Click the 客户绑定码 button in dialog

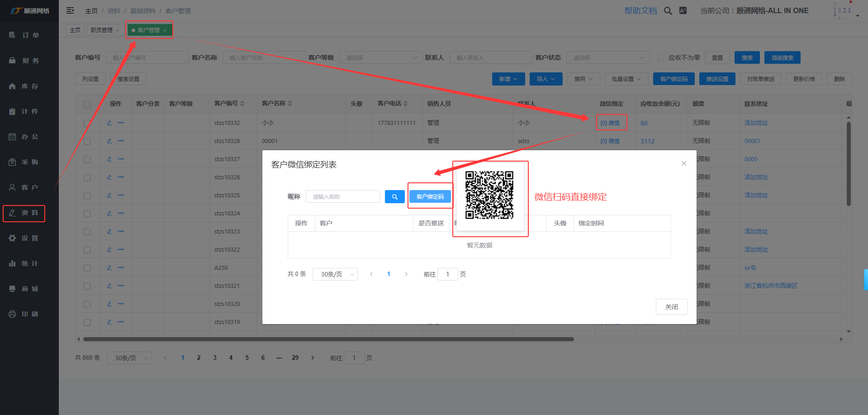[x=430, y=197]
